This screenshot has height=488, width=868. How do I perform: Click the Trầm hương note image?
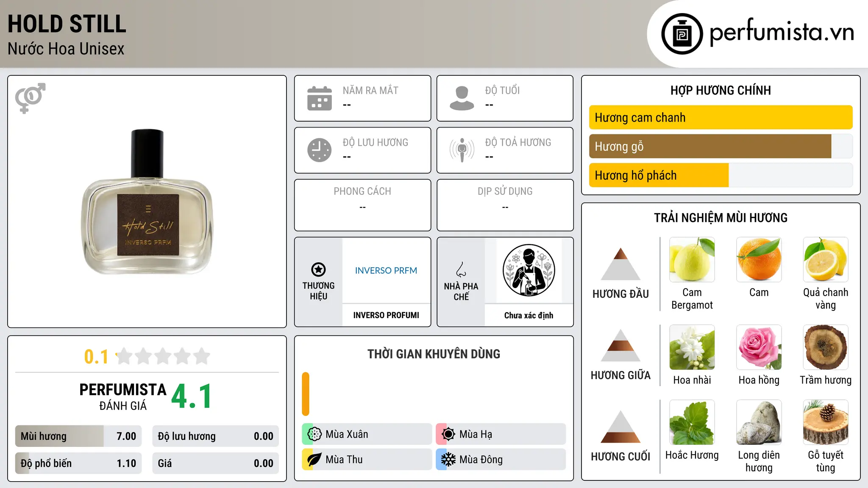826,347
